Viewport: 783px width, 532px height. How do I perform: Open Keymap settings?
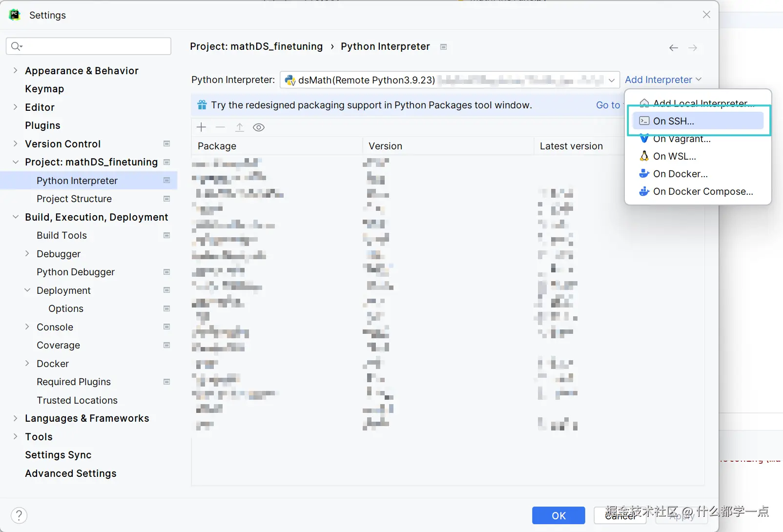point(44,89)
